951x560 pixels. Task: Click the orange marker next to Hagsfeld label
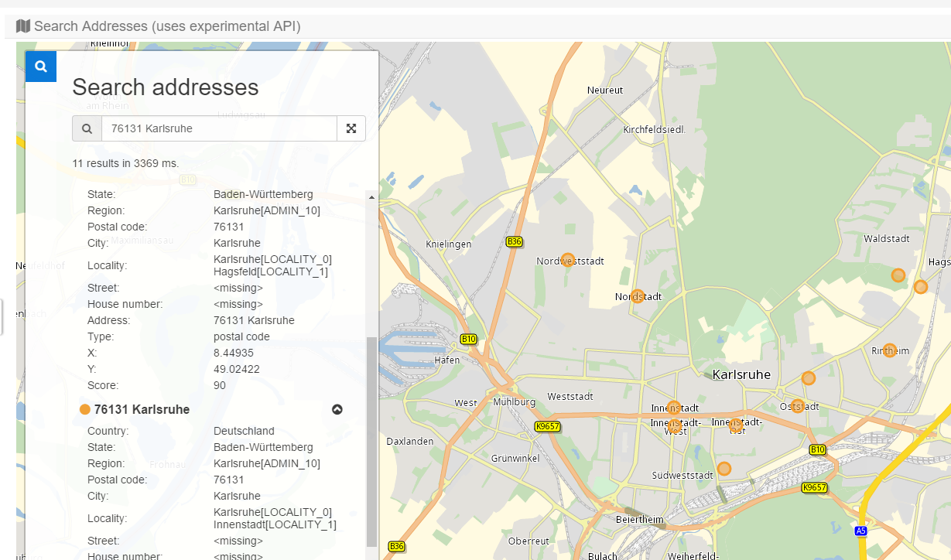(x=920, y=286)
